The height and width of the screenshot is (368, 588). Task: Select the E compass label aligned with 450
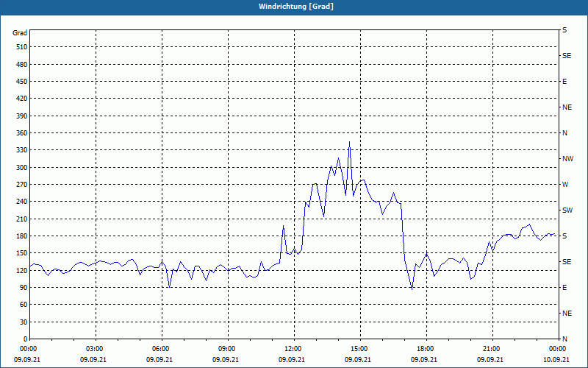(x=564, y=82)
